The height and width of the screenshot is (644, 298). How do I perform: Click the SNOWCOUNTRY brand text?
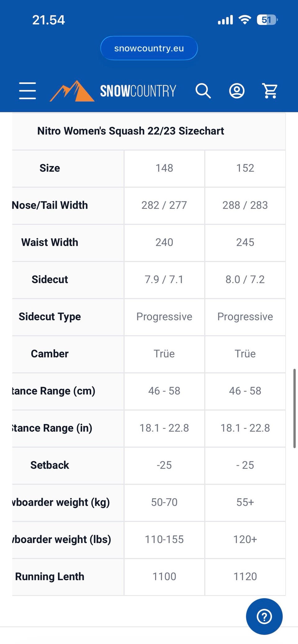tap(138, 91)
